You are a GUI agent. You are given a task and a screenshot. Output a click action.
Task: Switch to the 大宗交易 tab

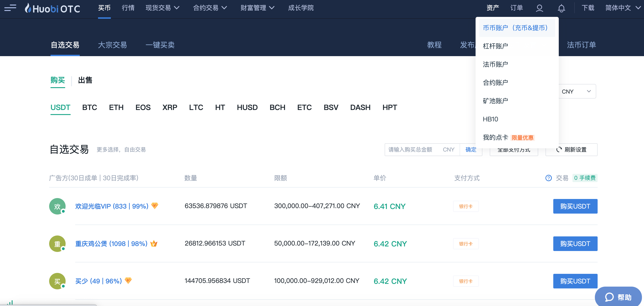tap(112, 45)
